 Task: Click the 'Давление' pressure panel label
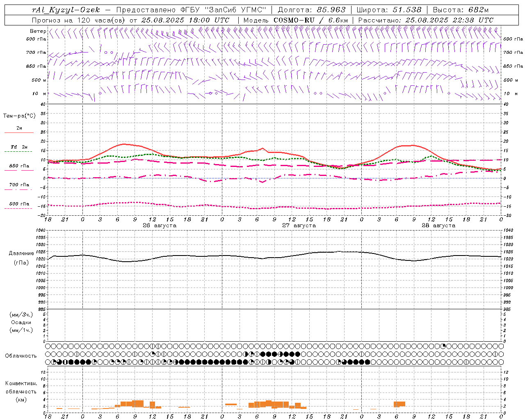tap(21, 253)
